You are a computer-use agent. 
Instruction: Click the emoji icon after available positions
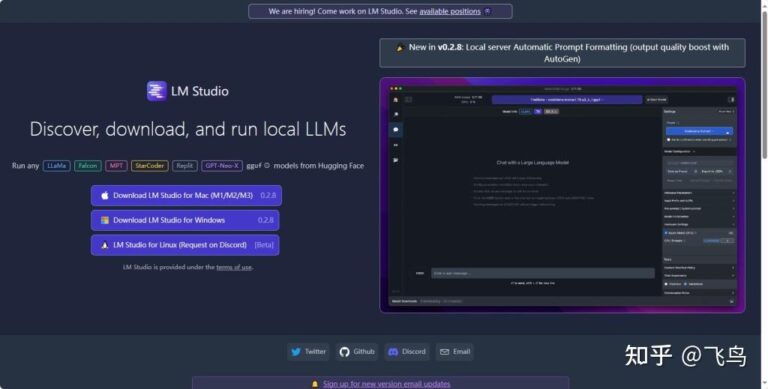click(487, 11)
